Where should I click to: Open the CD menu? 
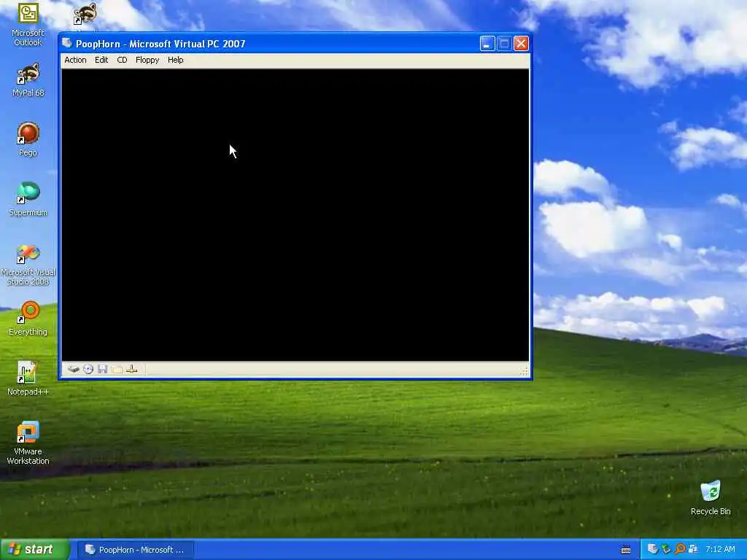[x=122, y=60]
